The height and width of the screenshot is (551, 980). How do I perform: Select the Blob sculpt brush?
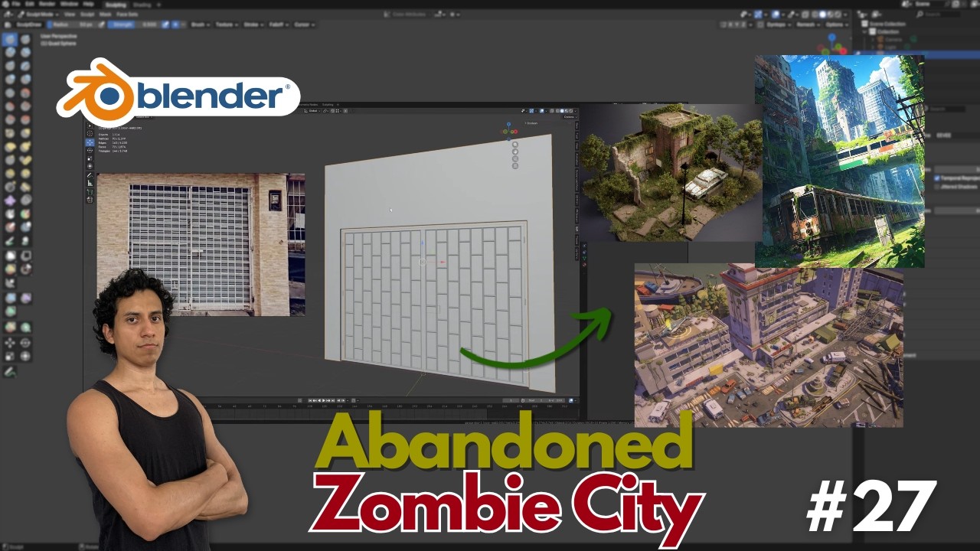click(x=25, y=79)
